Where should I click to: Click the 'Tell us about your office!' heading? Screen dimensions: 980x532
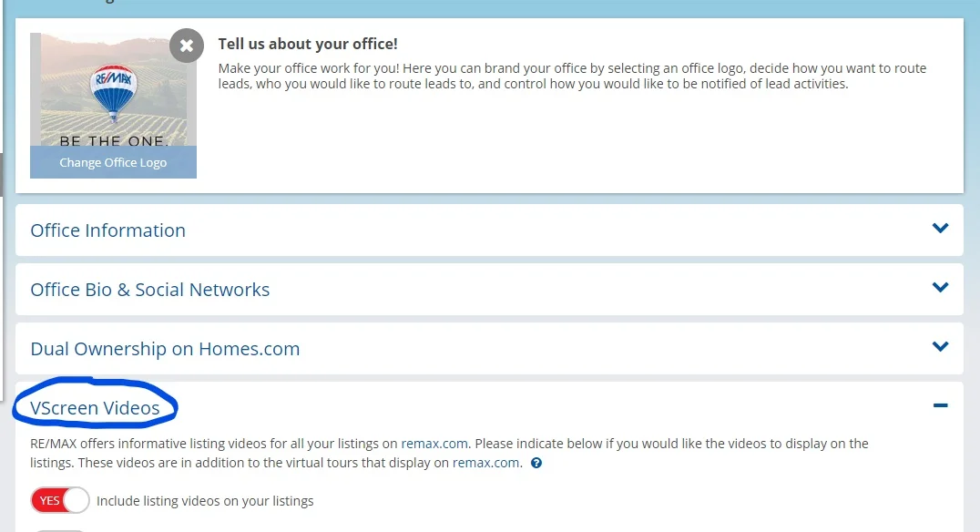coord(308,44)
